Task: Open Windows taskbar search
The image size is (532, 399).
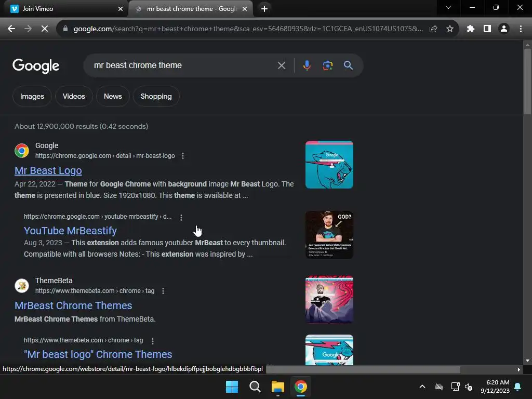Action: click(255, 387)
